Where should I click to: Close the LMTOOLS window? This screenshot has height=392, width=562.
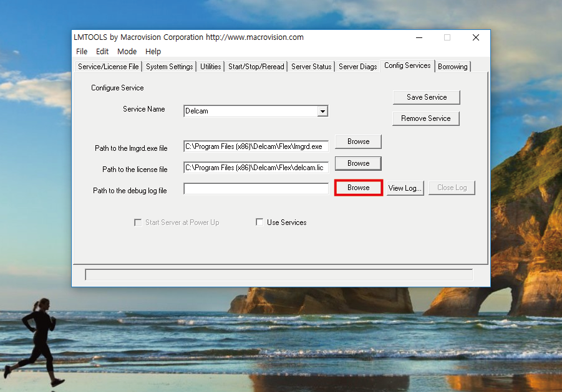pyautogui.click(x=476, y=37)
